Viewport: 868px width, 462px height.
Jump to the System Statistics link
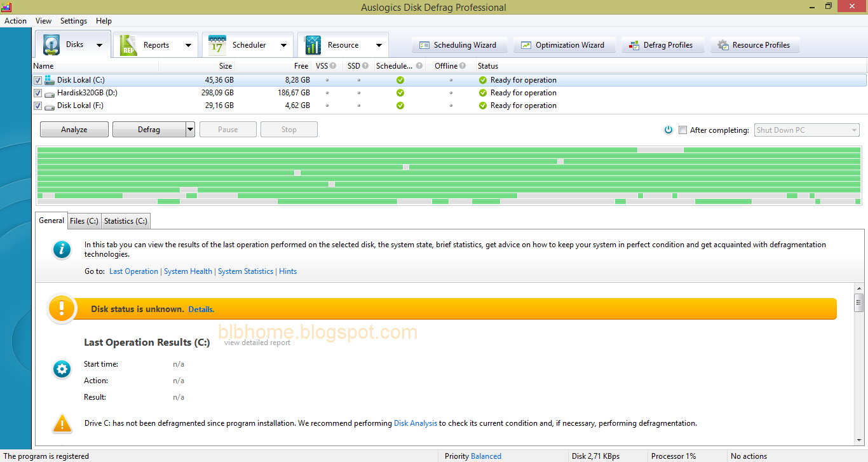(245, 271)
